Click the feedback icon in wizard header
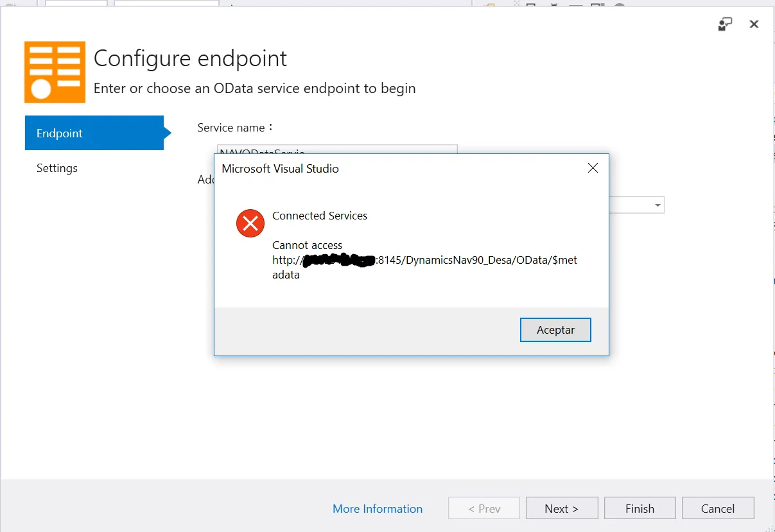Viewport: 775px width, 532px height. click(725, 24)
